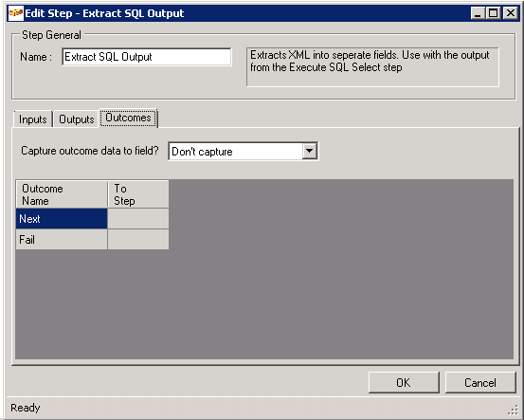Click the Outcome Name column header
This screenshot has width=524, height=420.
(x=62, y=194)
